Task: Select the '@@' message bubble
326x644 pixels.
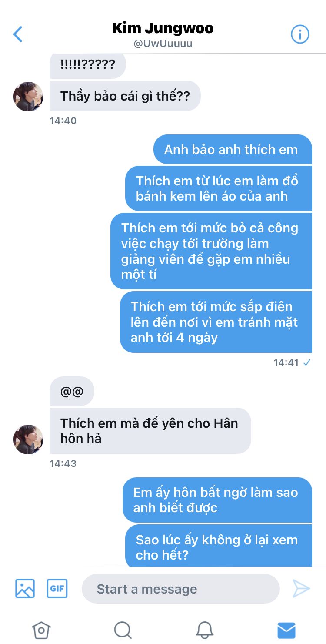Action: click(72, 391)
